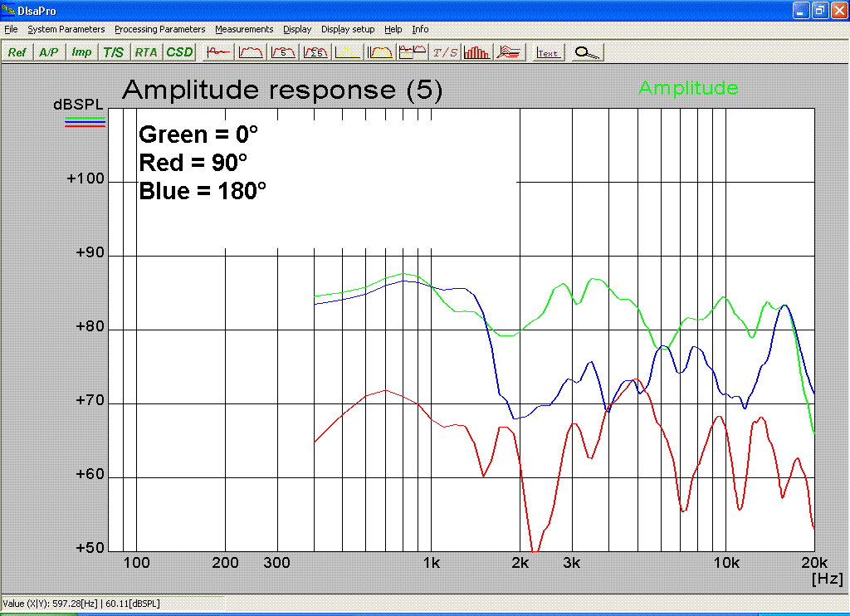
Task: Click the Value (X|Y) status bar readout
Action: 81,604
